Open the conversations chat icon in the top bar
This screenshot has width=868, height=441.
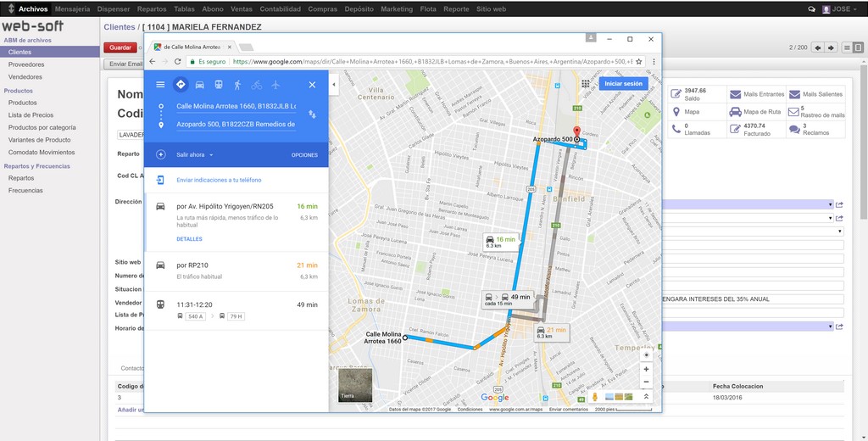click(811, 8)
